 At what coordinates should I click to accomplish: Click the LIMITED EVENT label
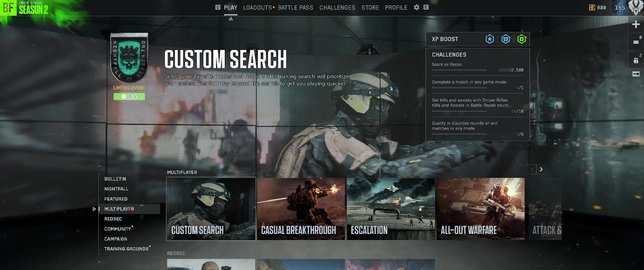[129, 88]
